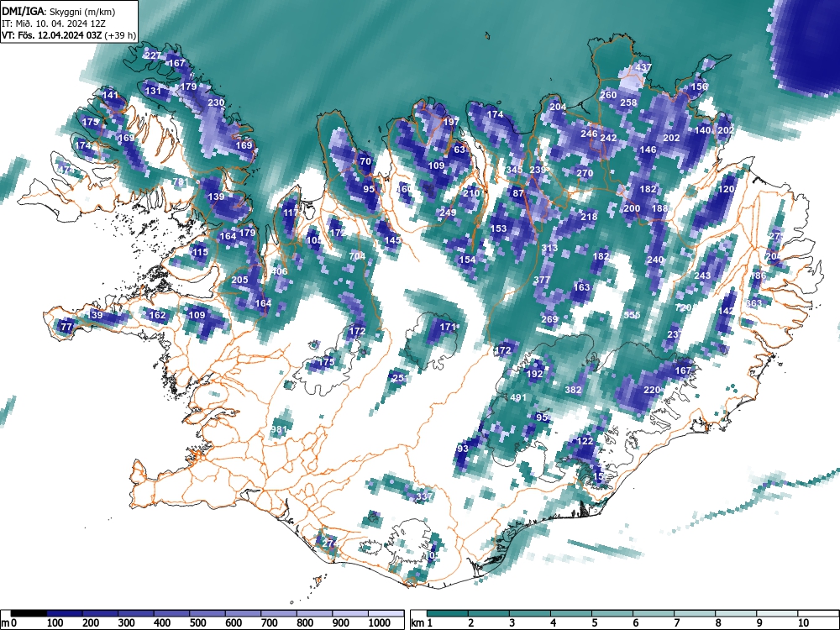The height and width of the screenshot is (630, 840).
Task: Click visibility value 363 in the east
Action: 753,303
